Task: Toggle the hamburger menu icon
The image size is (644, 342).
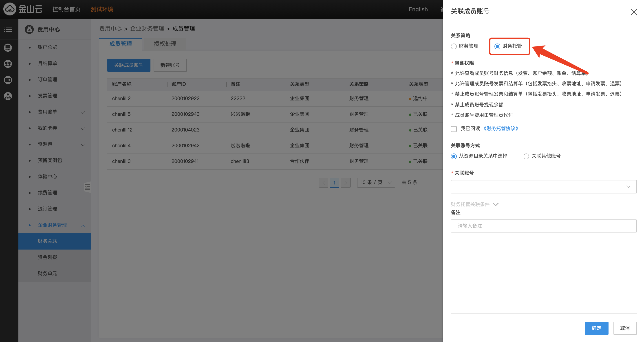Action: point(8,29)
